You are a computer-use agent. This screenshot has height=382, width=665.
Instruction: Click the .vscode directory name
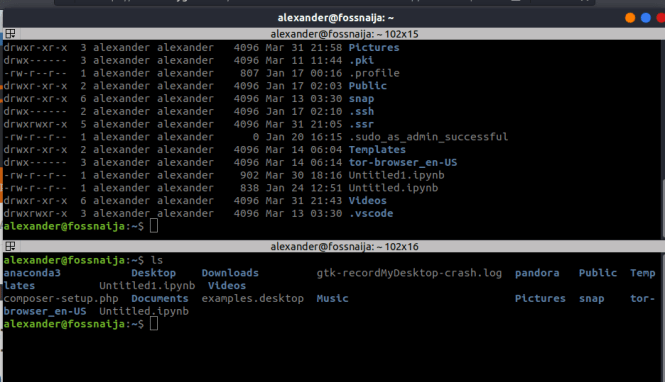pyautogui.click(x=371, y=213)
